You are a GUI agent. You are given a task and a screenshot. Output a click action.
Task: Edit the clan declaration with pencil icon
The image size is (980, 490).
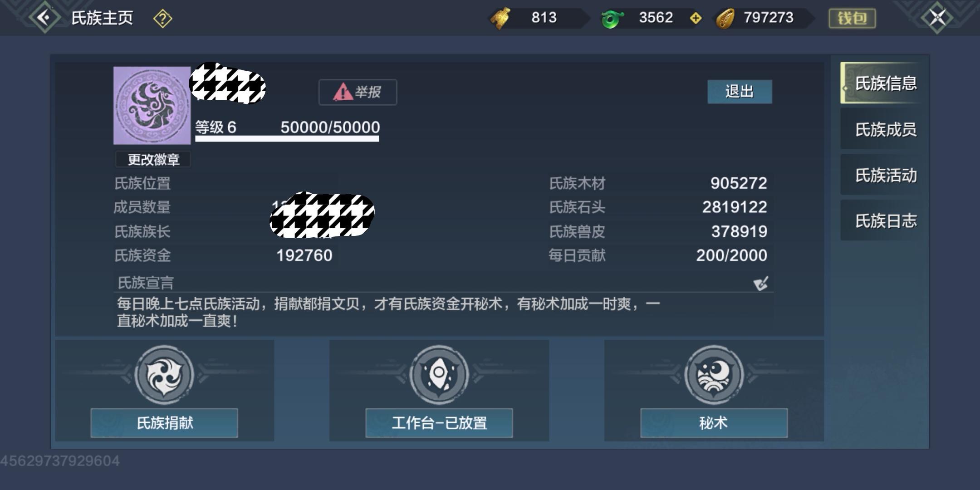click(x=761, y=284)
